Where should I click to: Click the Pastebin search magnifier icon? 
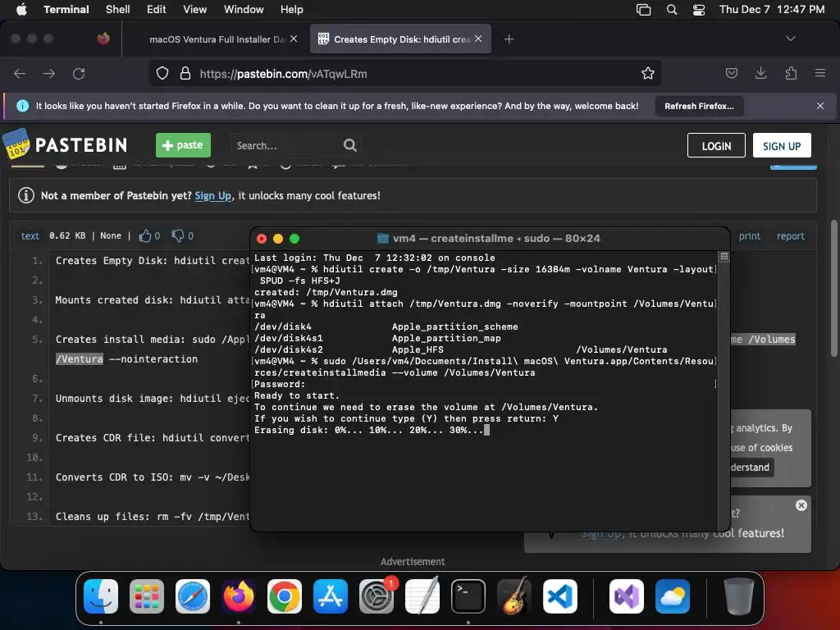[x=349, y=145]
